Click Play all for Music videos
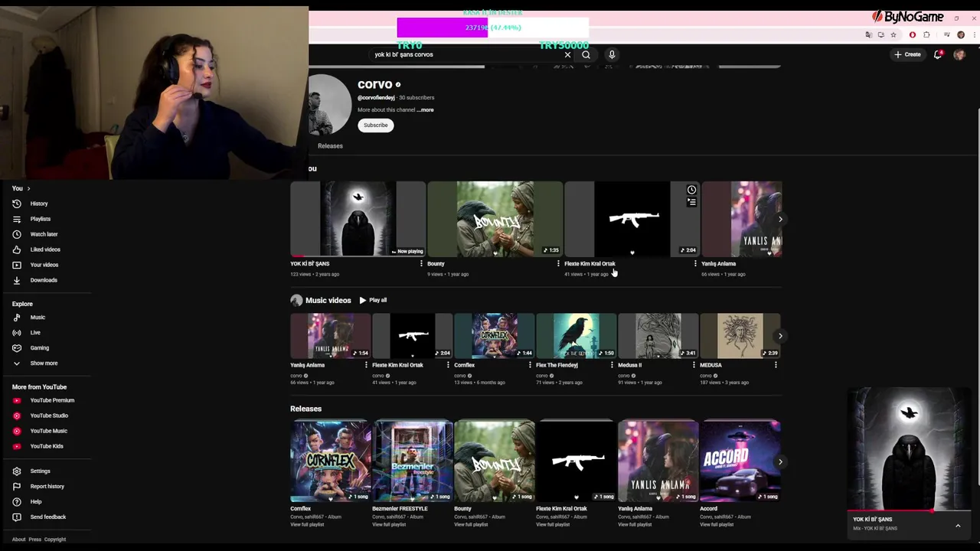Viewport: 980px width, 551px height. tap(373, 300)
